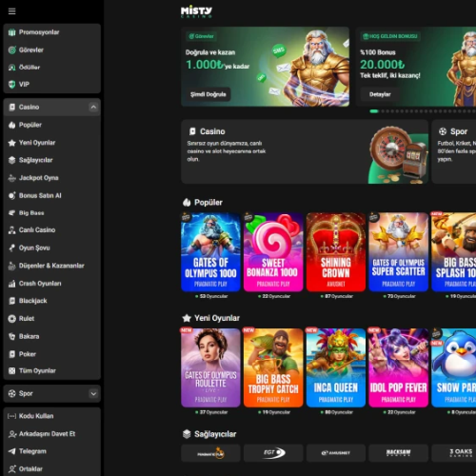
Task: Select the first active carousel indicator dot
Action: coord(374,111)
